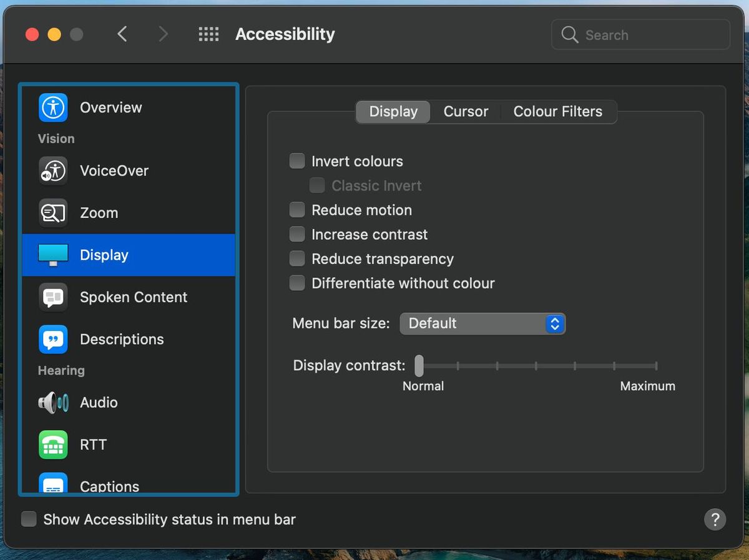Enable Show Accessibility status in menu bar
The width and height of the screenshot is (749, 560).
click(x=28, y=519)
